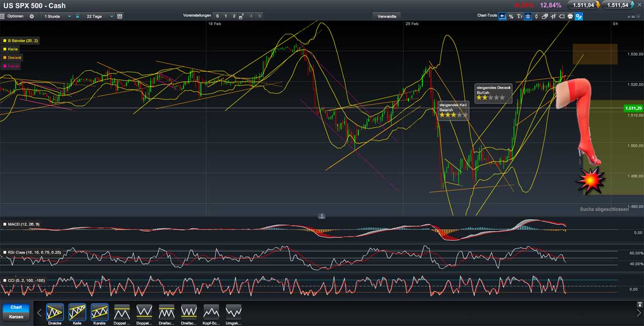Toggle the Dreieck legend entry
The width and height of the screenshot is (644, 326).
tap(13, 57)
